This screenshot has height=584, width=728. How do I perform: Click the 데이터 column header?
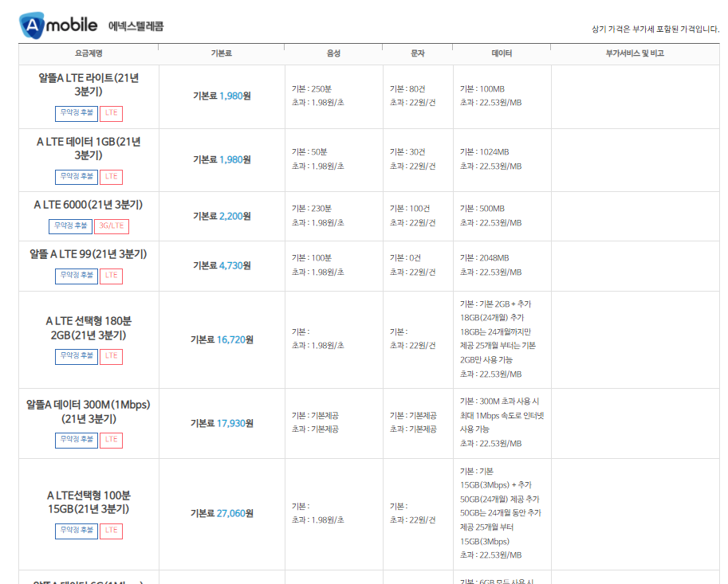[502, 53]
